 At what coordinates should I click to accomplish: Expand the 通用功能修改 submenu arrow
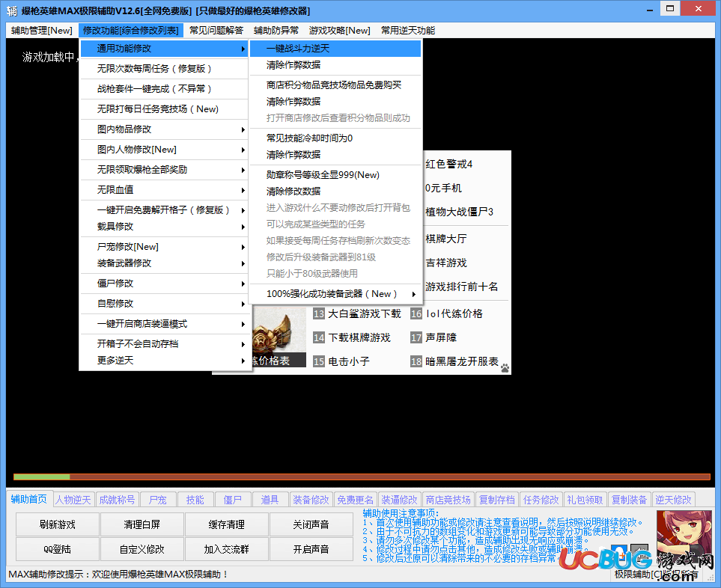[x=243, y=49]
